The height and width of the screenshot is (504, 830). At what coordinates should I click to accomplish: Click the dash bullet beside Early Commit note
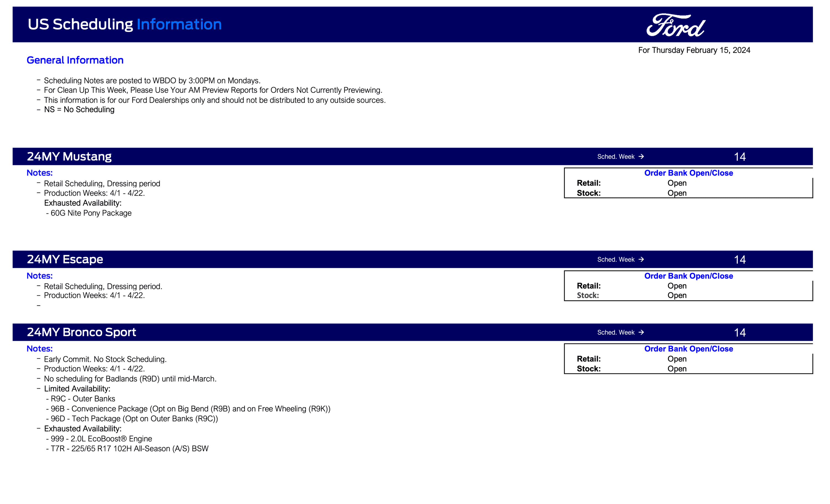coord(38,358)
